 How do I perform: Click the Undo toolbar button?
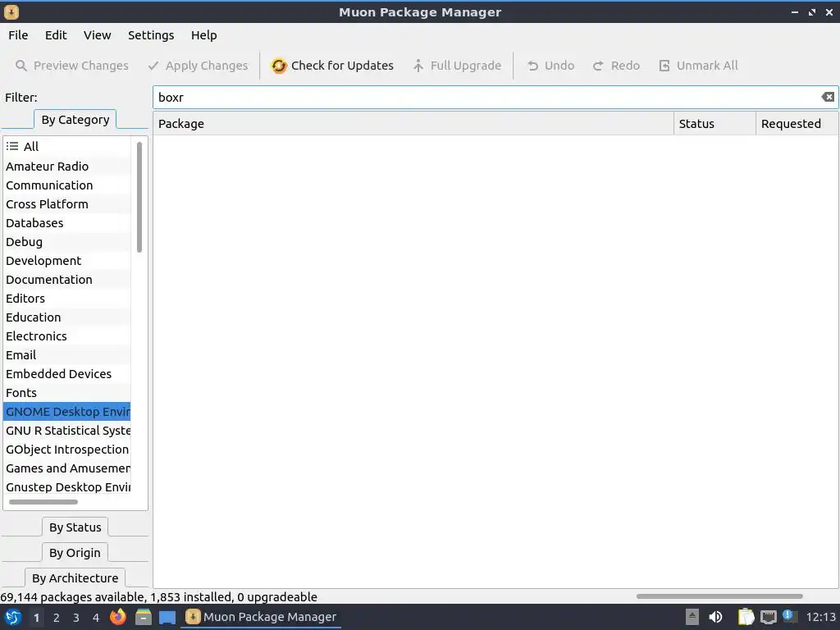pyautogui.click(x=550, y=66)
